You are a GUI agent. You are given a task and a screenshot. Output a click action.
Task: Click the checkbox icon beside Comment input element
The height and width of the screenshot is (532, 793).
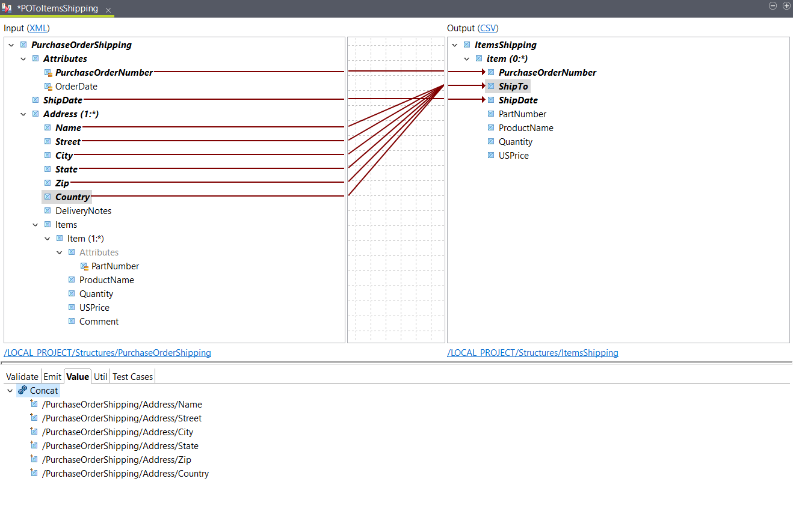click(72, 321)
